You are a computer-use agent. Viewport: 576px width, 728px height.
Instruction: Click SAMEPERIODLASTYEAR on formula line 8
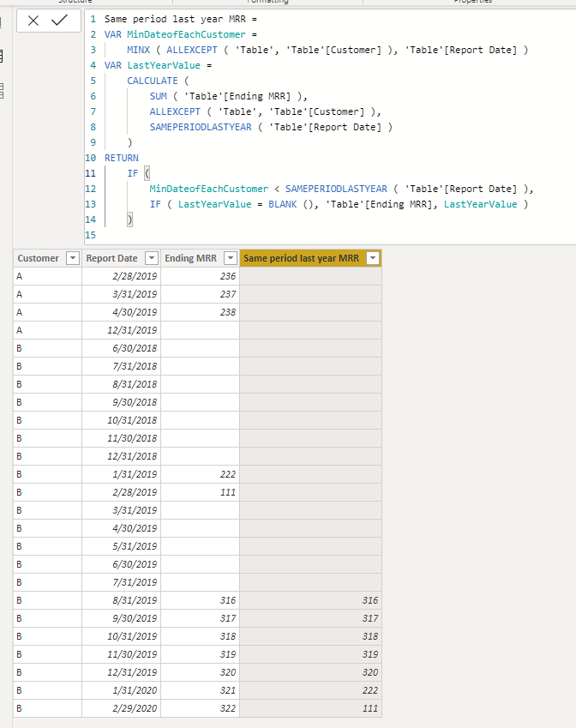click(x=201, y=127)
